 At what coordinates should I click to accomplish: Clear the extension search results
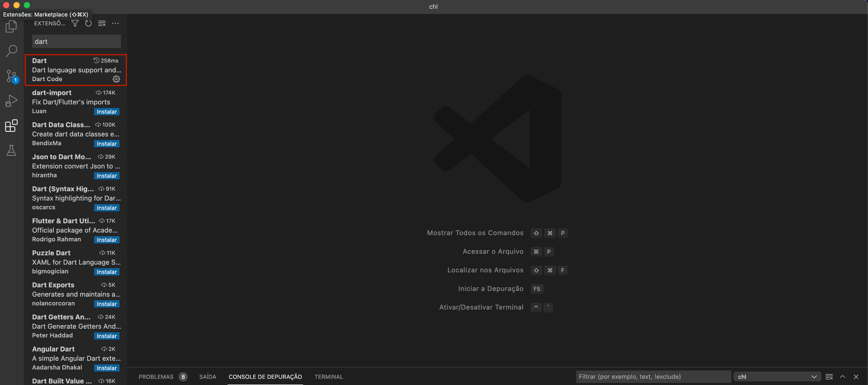tap(101, 23)
